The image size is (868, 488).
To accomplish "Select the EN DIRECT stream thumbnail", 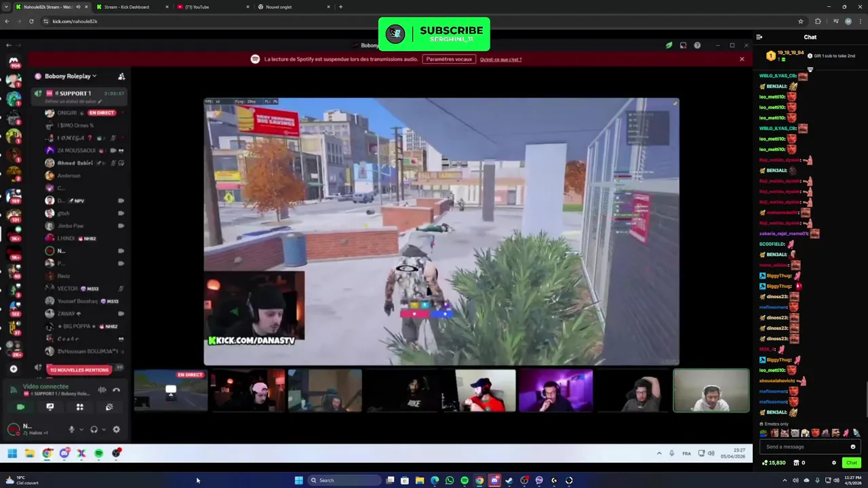I will coord(171,390).
